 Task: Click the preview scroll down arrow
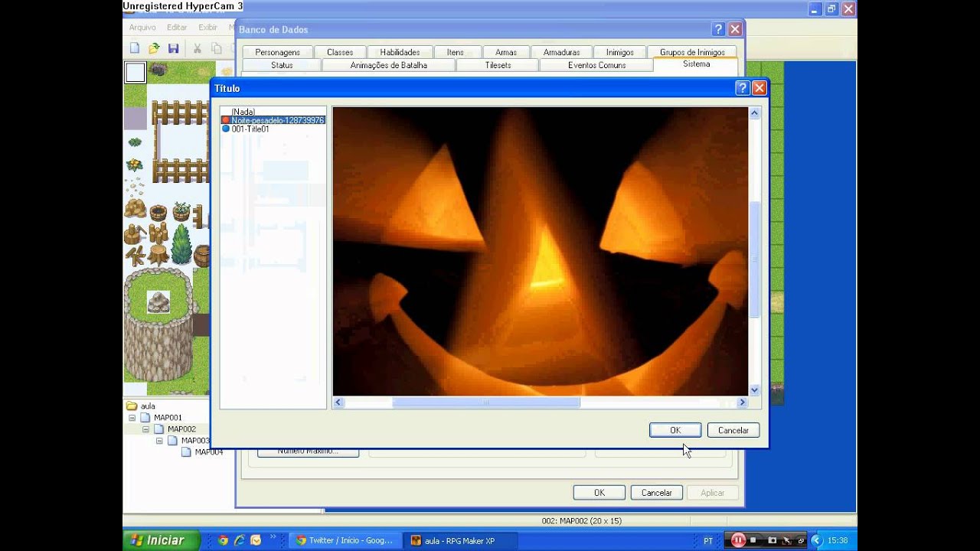(754, 390)
